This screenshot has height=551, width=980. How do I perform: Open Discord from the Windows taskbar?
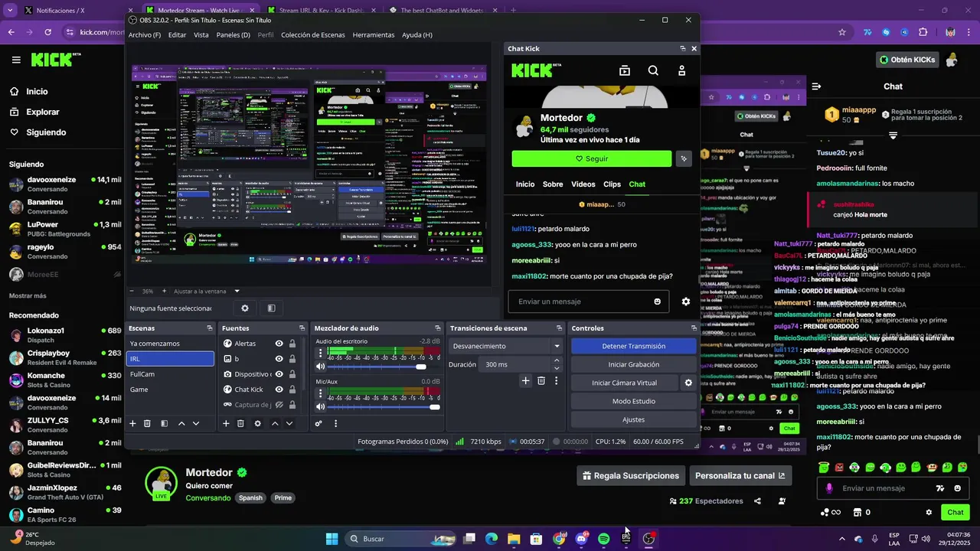pos(582,539)
